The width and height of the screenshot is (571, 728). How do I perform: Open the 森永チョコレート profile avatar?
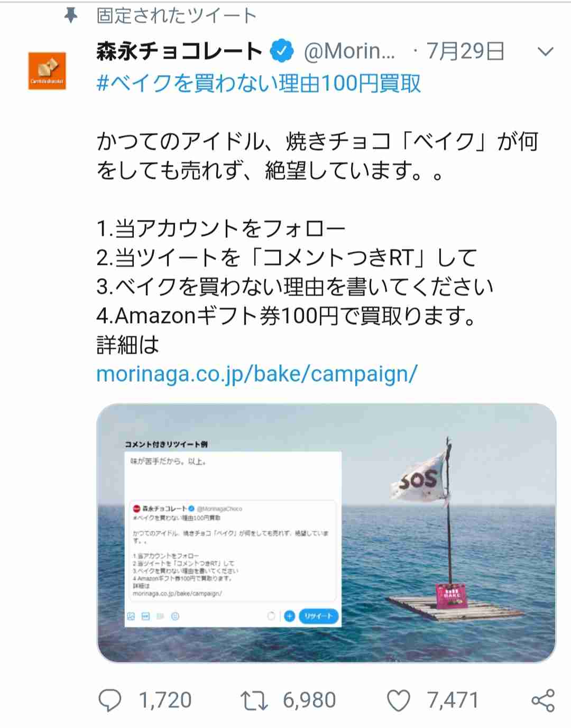click(x=47, y=70)
